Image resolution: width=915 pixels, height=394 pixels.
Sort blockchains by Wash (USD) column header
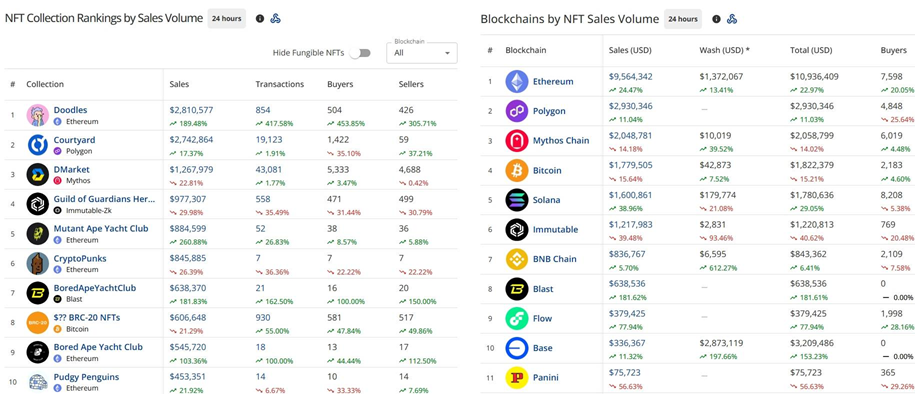point(724,50)
